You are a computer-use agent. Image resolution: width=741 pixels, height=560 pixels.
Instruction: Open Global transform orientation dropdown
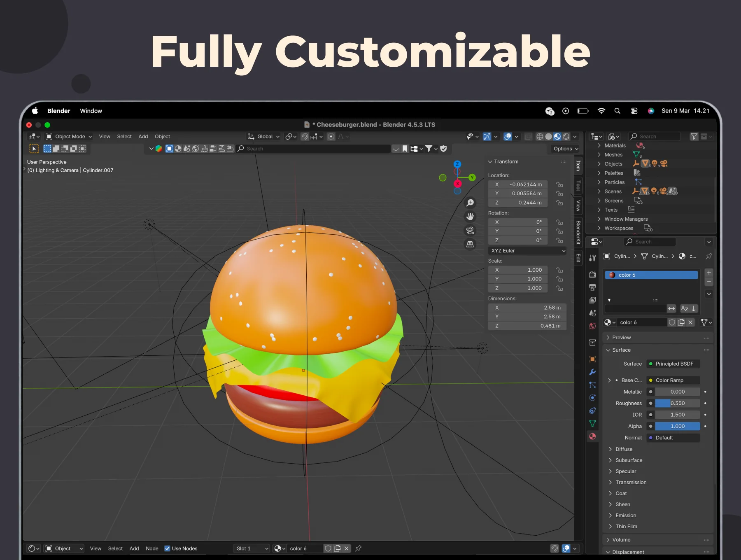pos(264,137)
